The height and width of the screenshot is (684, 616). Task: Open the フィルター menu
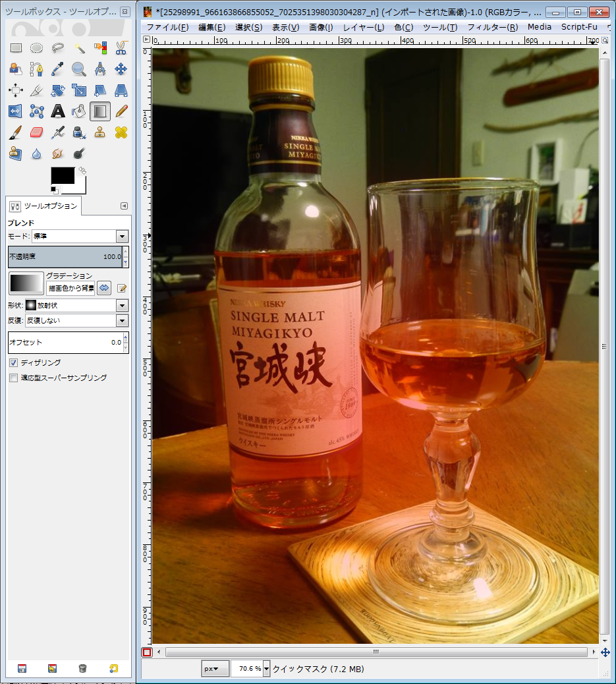(x=492, y=27)
